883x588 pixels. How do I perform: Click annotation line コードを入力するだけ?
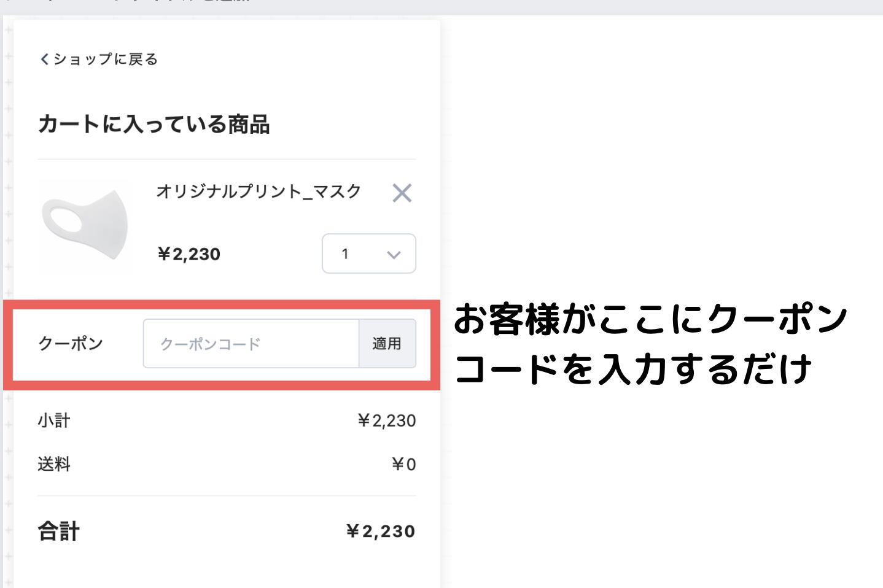click(634, 369)
